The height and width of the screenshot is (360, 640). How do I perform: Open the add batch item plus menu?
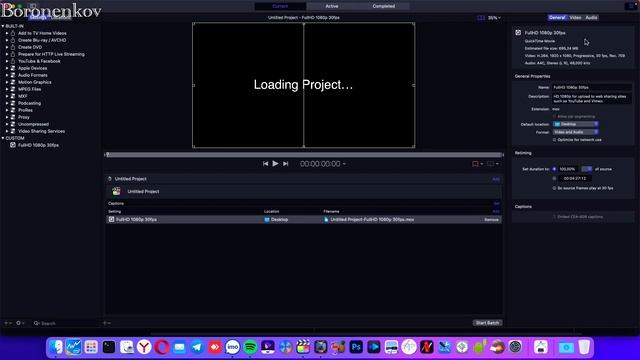[107, 323]
